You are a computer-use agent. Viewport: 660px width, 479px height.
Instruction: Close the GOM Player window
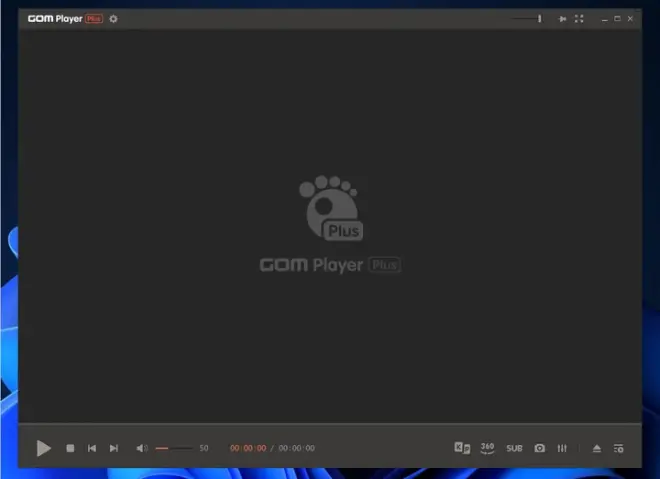pos(630,19)
